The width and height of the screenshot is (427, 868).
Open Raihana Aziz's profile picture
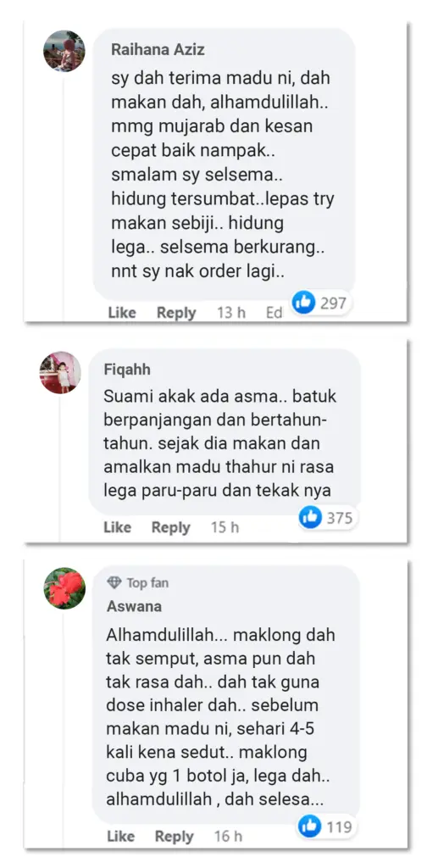click(64, 51)
